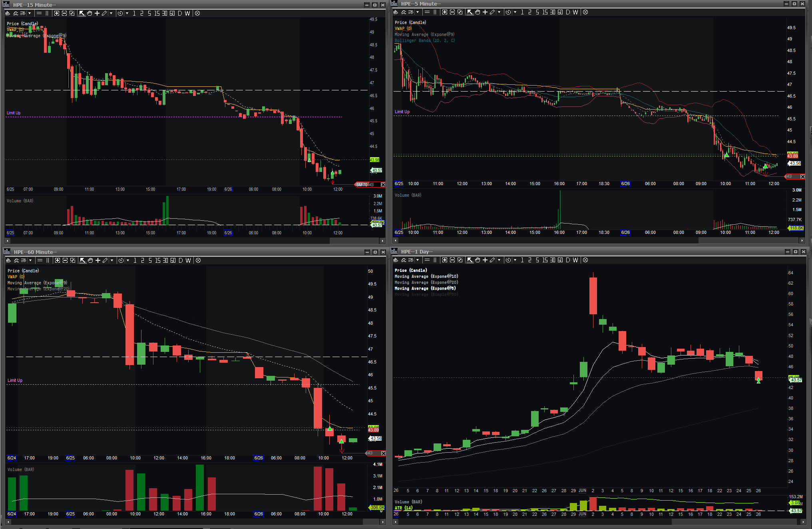Click horizontal scrollbar thumb of 1 Day chart
The height and width of the screenshot is (529, 812).
(735, 522)
